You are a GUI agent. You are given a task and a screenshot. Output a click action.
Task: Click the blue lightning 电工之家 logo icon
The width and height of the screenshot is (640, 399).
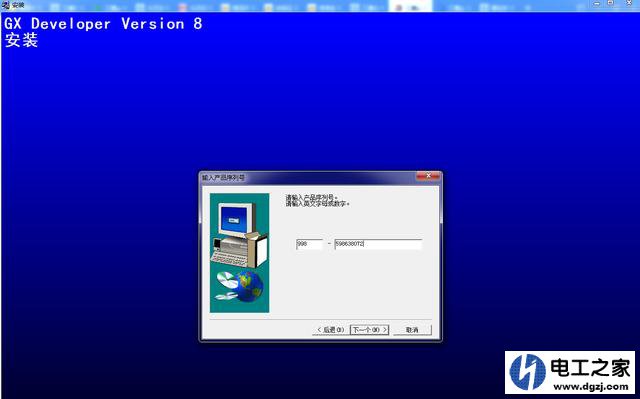tap(529, 371)
